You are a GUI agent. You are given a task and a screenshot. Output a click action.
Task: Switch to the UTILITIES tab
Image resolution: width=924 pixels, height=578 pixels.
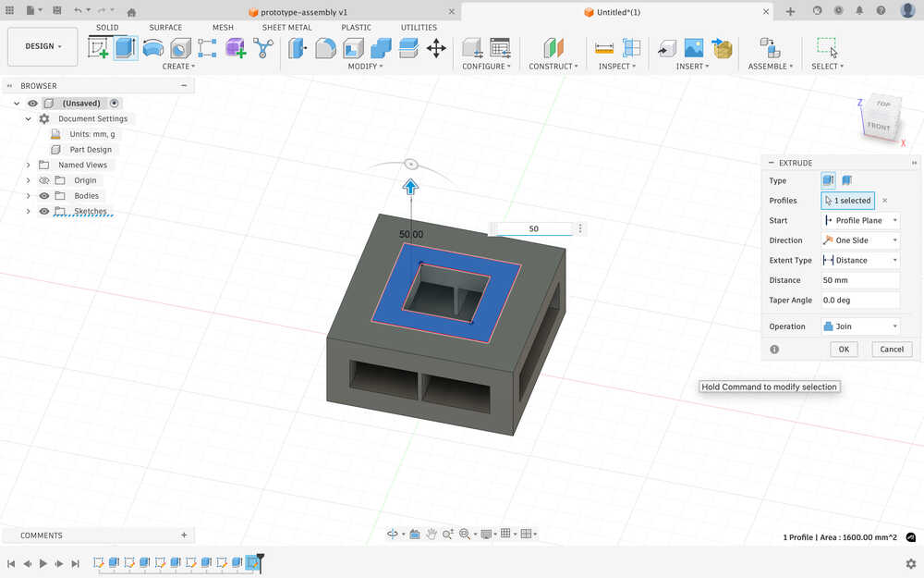(x=419, y=27)
